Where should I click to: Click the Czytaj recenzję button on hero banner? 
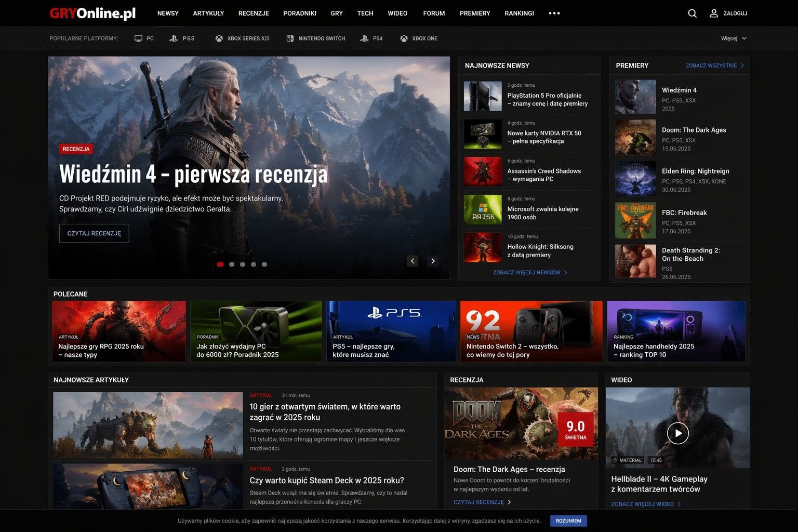pyautogui.click(x=94, y=233)
